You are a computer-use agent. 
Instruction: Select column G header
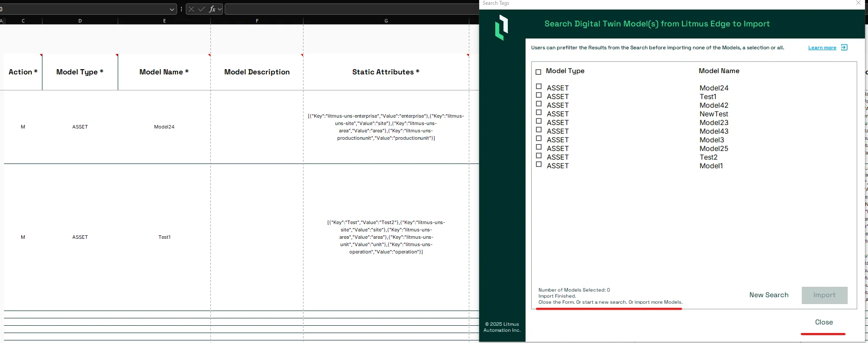(x=386, y=21)
